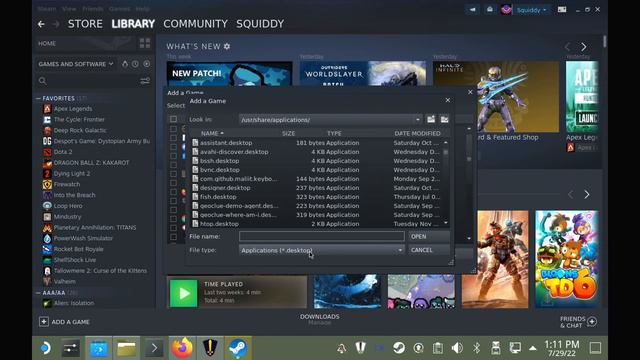Open the Friends menu

pos(93,9)
